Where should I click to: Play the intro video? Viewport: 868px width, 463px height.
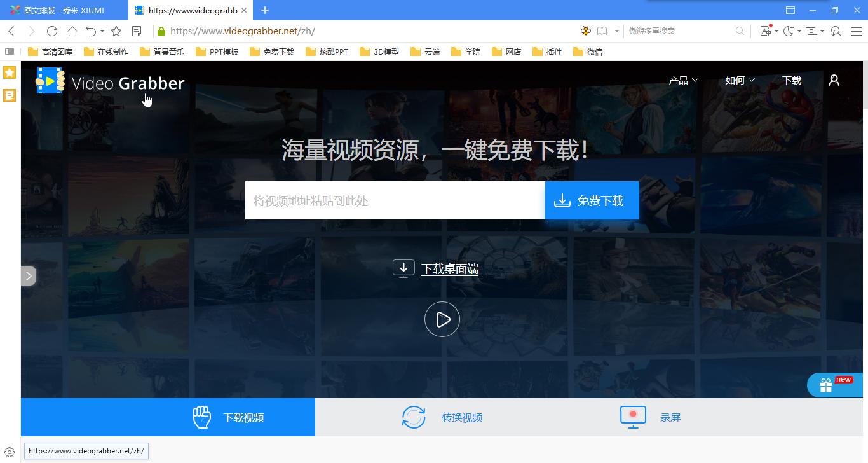point(442,319)
